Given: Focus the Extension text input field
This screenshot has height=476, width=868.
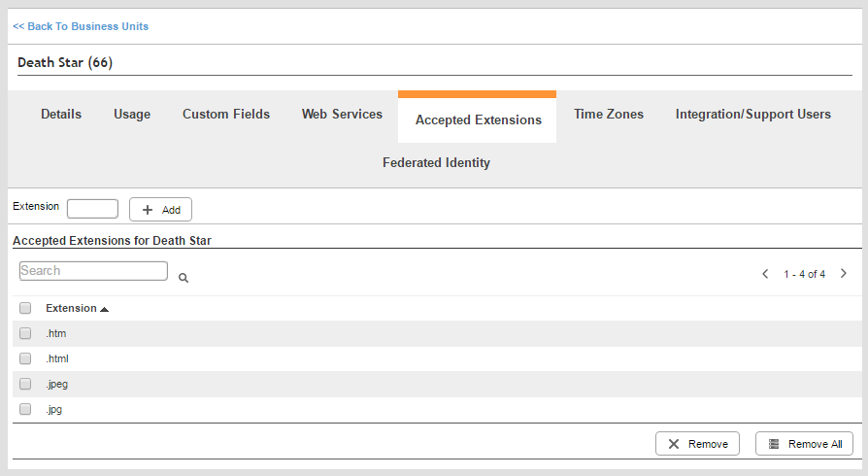Looking at the screenshot, I should (x=92, y=209).
